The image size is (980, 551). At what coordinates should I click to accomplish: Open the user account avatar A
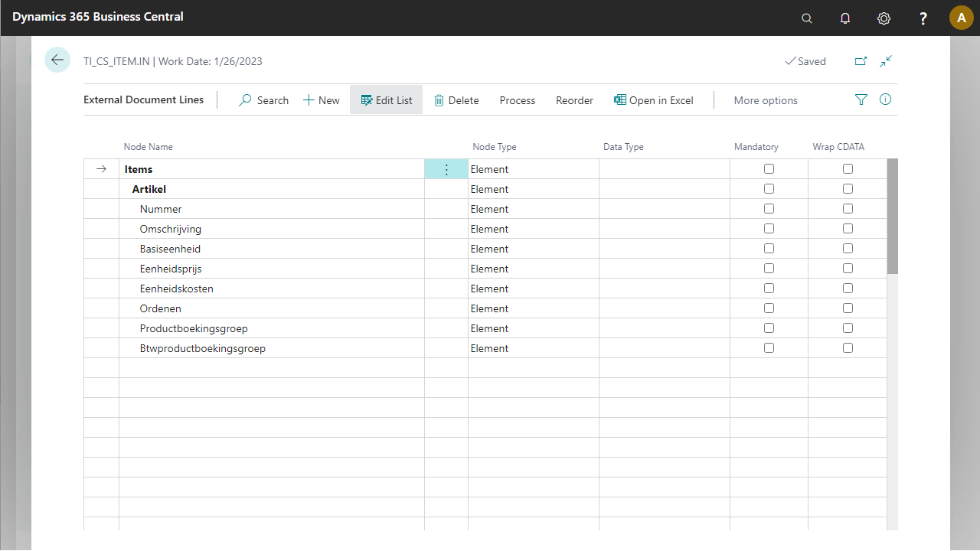click(962, 18)
